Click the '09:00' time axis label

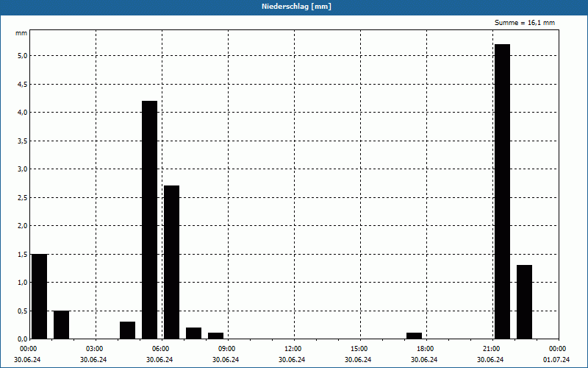pyautogui.click(x=227, y=349)
